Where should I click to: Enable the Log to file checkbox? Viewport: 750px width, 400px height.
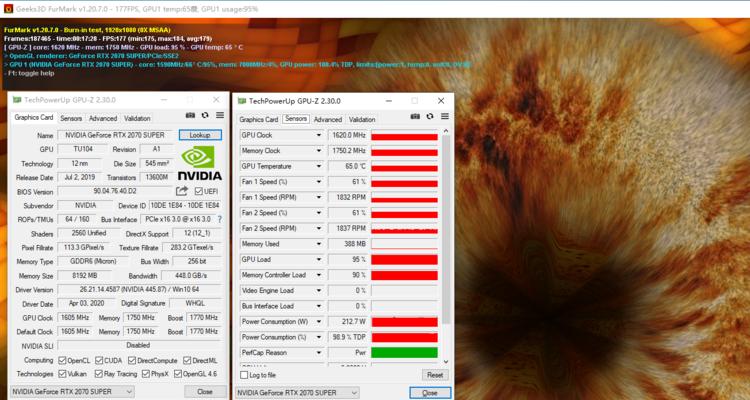point(244,375)
